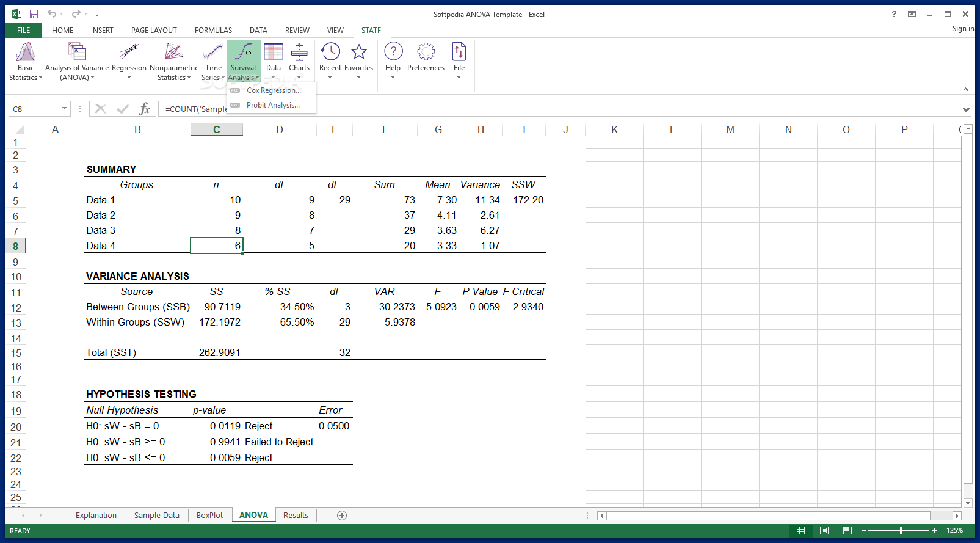Viewport: 980px width, 543px height.
Task: Open the Charts ribbon menu
Action: pos(299,61)
